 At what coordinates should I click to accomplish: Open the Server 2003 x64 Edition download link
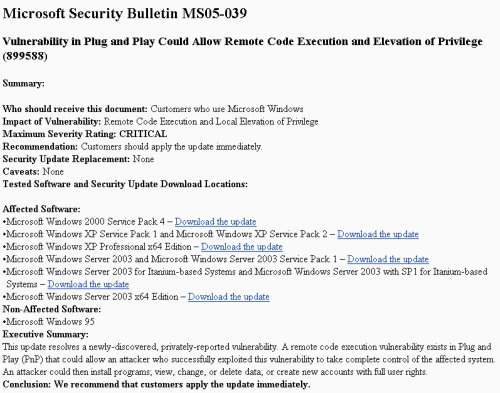coord(228,297)
